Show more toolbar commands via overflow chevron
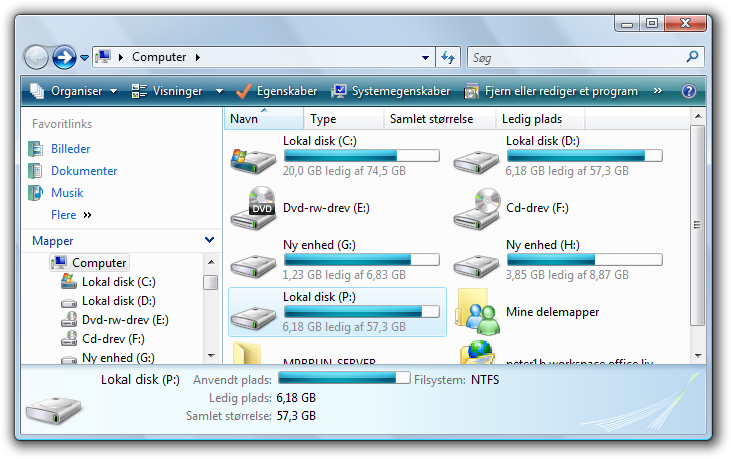Image resolution: width=731 pixels, height=459 pixels. 657,91
